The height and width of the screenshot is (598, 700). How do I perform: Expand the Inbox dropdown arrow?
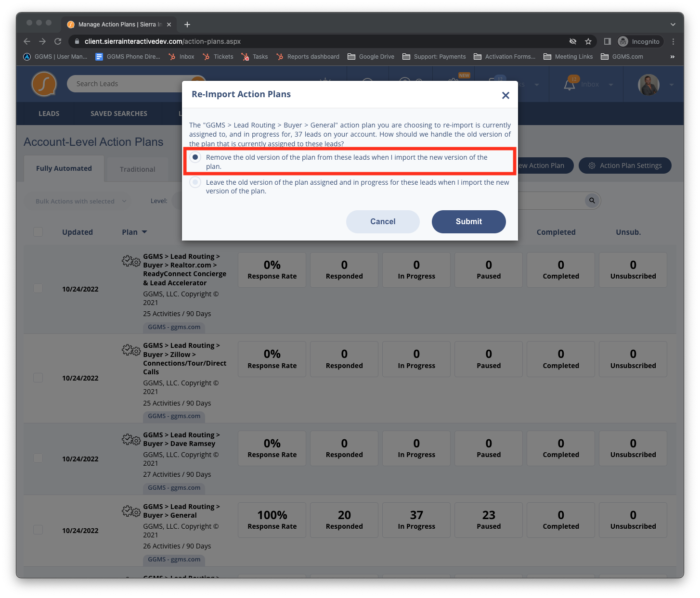[611, 85]
